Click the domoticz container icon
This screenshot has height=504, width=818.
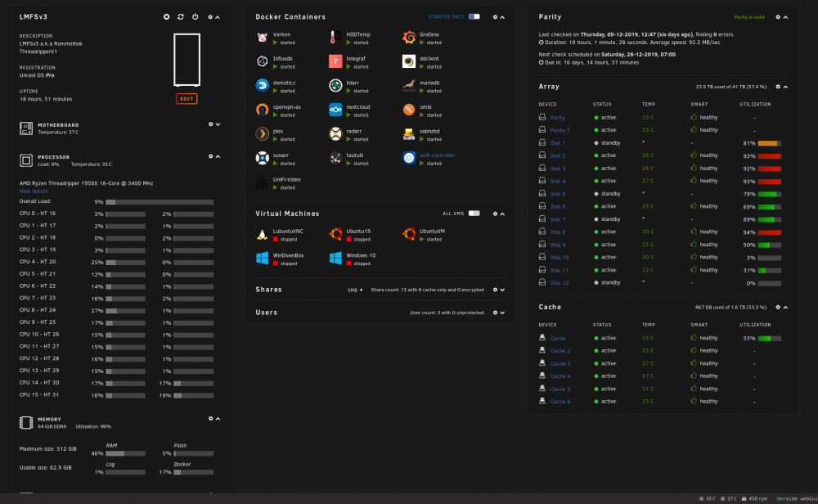(x=263, y=86)
